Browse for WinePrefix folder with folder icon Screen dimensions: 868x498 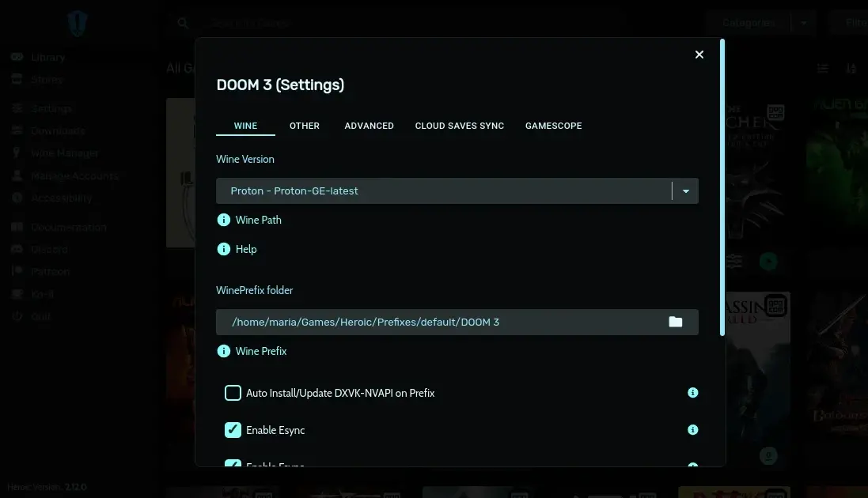(x=676, y=322)
